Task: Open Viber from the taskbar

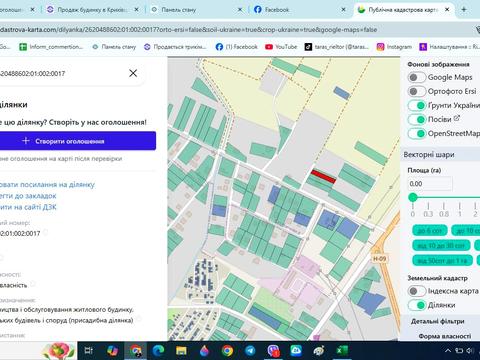Action: (x=273, y=351)
